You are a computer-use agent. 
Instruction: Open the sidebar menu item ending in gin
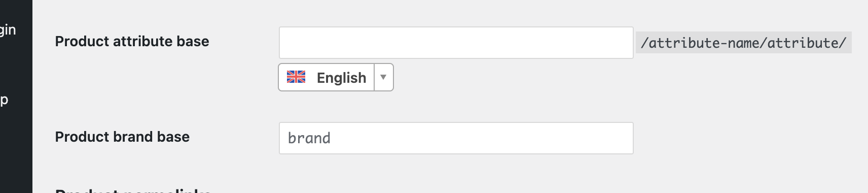[8, 30]
